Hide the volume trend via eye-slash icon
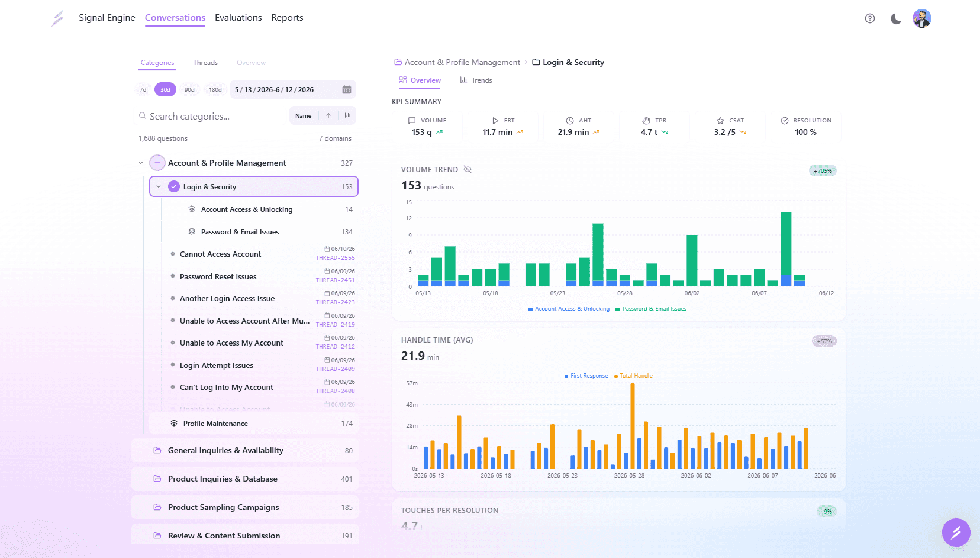This screenshot has width=980, height=558. [468, 169]
